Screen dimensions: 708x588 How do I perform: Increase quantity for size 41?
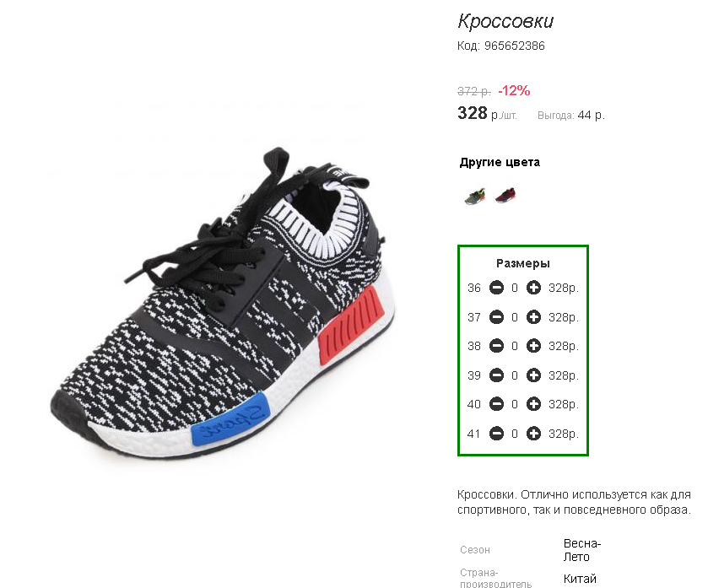tap(533, 434)
